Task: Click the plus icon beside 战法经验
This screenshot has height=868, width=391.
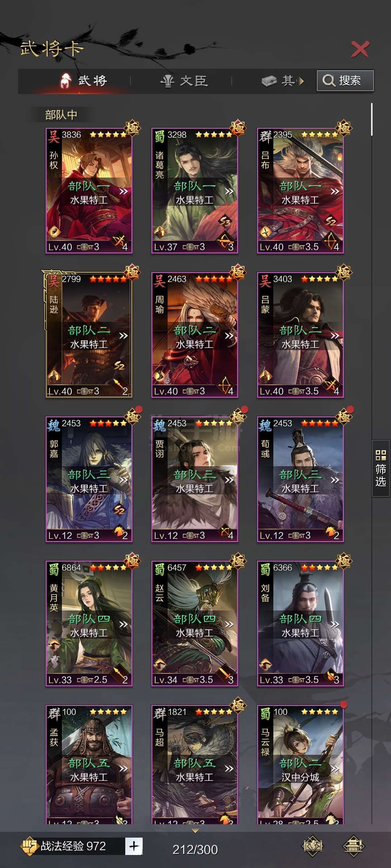Action: click(x=134, y=846)
